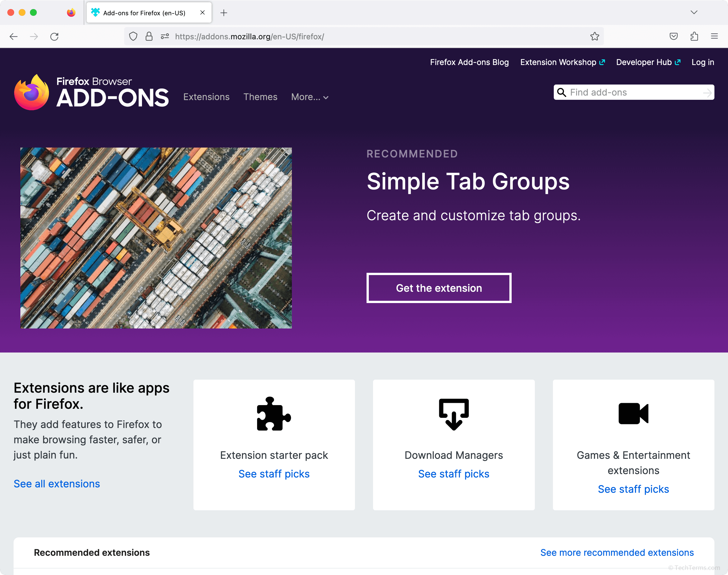This screenshot has width=728, height=575.
Task: Click See all extensions link
Action: pyautogui.click(x=57, y=483)
